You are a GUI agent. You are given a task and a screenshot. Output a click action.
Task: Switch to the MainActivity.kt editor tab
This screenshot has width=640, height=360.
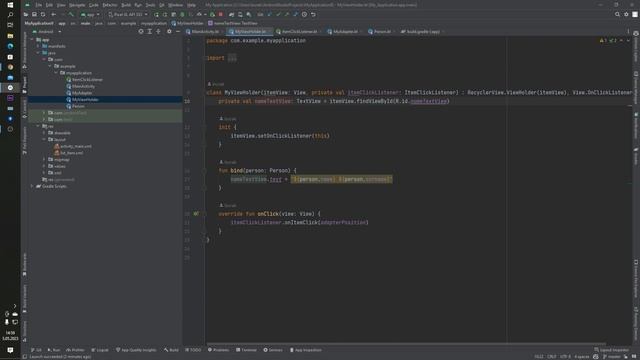click(204, 31)
